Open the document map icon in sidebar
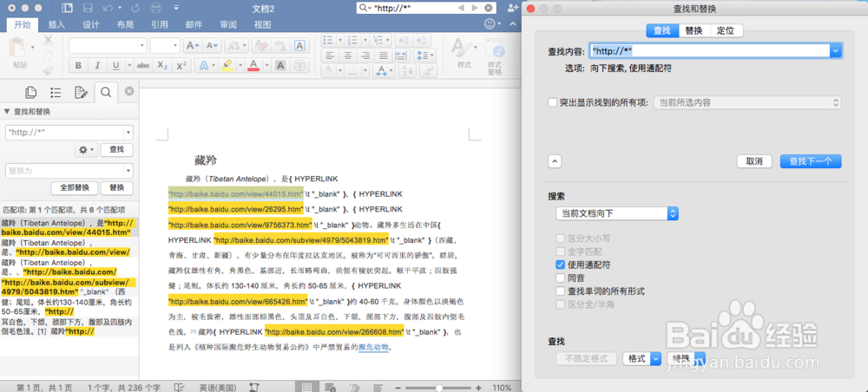Viewport: 868px width, 392px height. click(56, 92)
